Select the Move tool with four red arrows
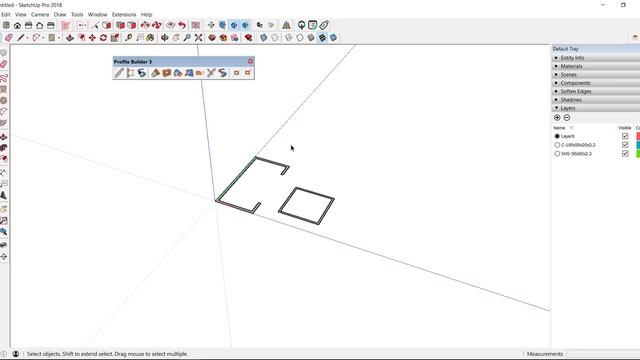This screenshot has height=360, width=640. [x=92, y=38]
